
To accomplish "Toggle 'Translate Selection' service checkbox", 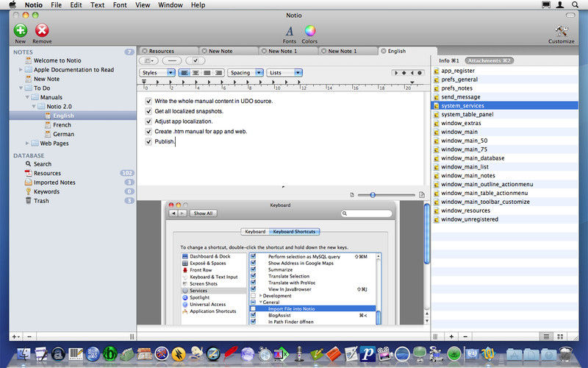I will pos(253,276).
